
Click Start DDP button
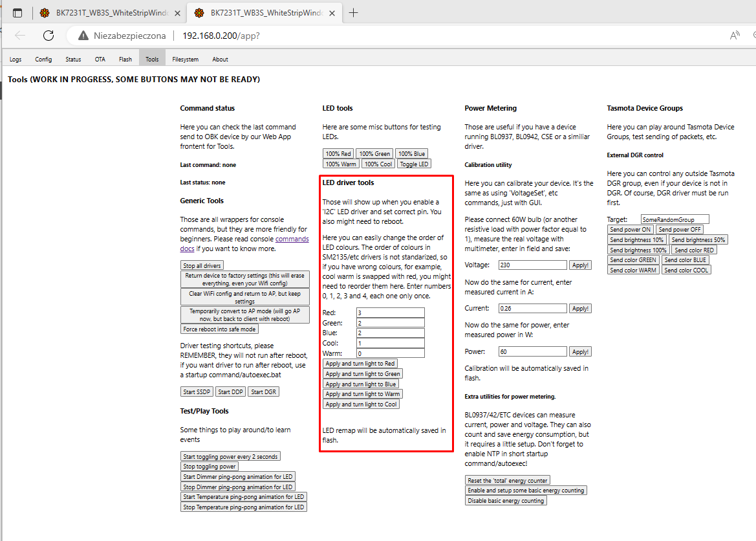point(230,392)
